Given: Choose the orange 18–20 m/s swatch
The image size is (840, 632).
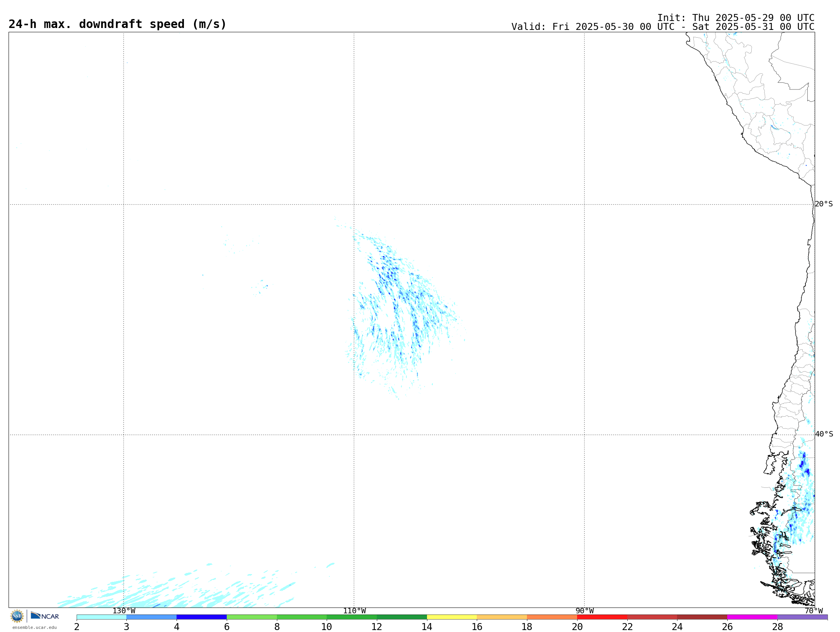Looking at the screenshot, I should coord(552,617).
